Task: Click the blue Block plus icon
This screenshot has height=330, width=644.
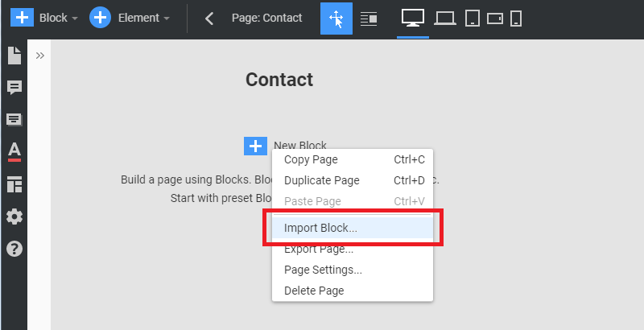Action: pos(22,18)
